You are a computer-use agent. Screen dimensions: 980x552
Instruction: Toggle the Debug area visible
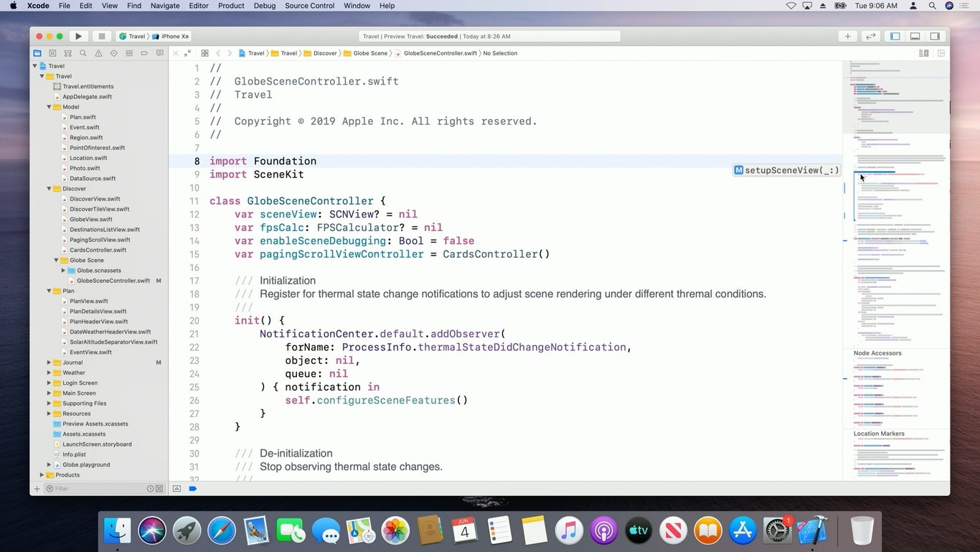(x=915, y=36)
